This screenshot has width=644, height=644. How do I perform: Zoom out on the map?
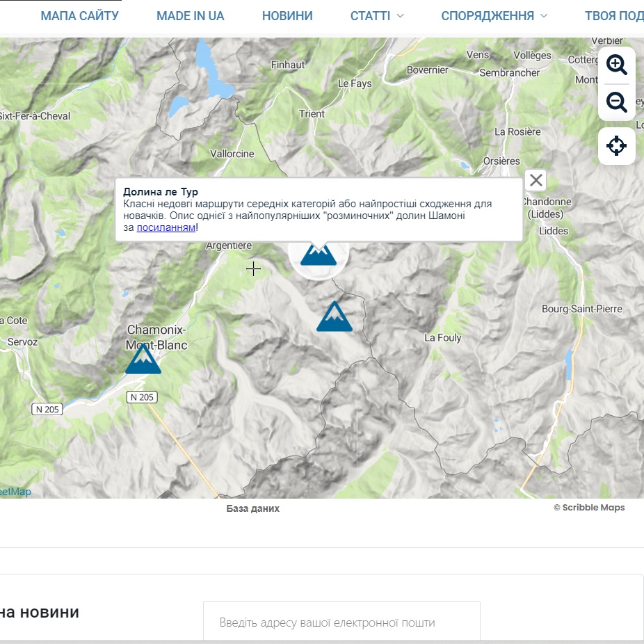click(x=616, y=102)
